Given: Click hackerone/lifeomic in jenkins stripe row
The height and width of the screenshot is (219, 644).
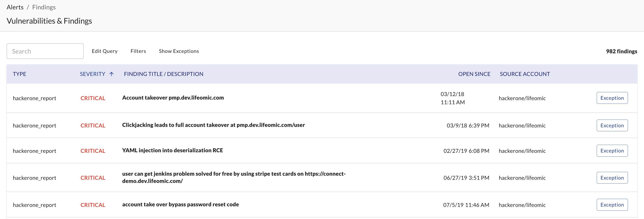Looking at the screenshot, I should tap(522, 178).
